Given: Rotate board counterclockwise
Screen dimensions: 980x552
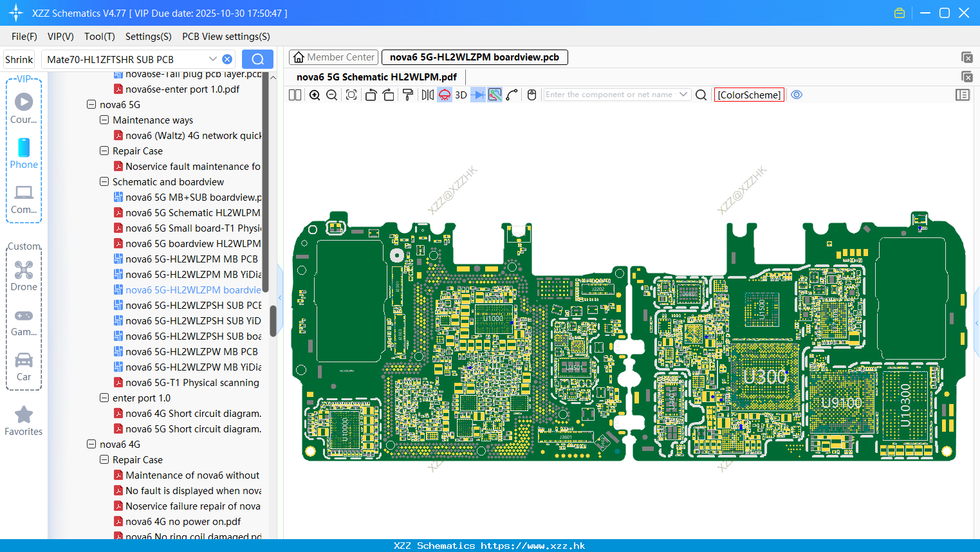Looking at the screenshot, I should pos(371,95).
